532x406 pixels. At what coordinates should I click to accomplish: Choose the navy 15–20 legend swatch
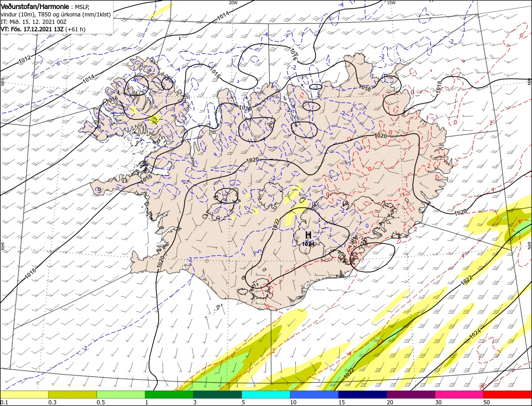363,394
